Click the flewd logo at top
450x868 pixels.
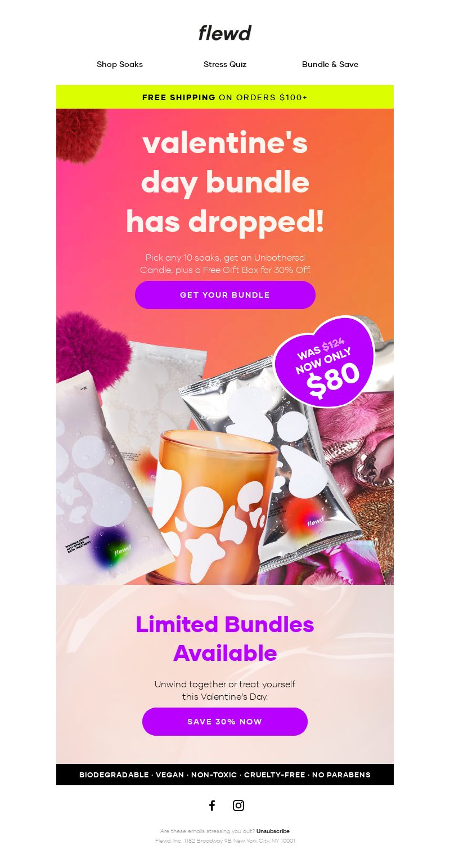(x=225, y=33)
